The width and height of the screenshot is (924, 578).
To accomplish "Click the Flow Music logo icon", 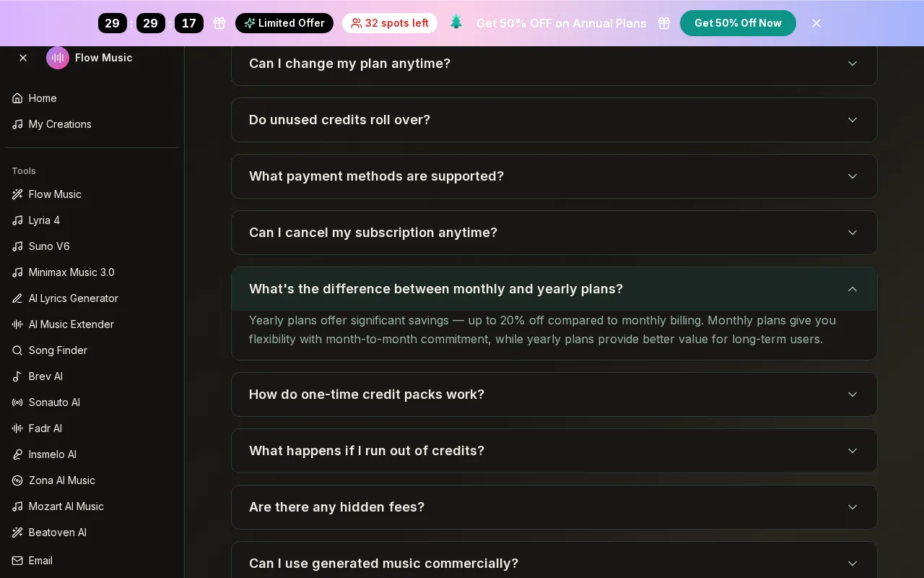I will 58,58.
